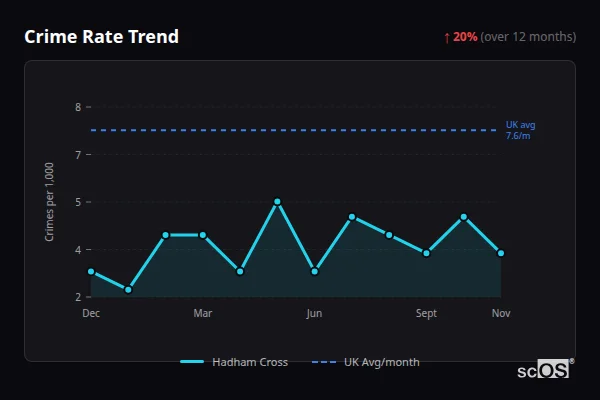600x400 pixels.
Task: Click the y-axis value '4'
Action: coord(78,250)
